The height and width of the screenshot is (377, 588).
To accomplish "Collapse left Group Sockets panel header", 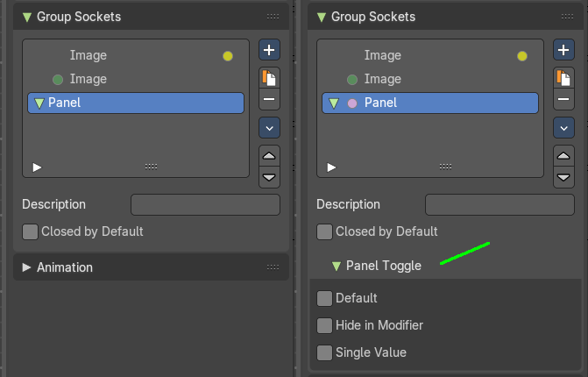I will pos(27,17).
